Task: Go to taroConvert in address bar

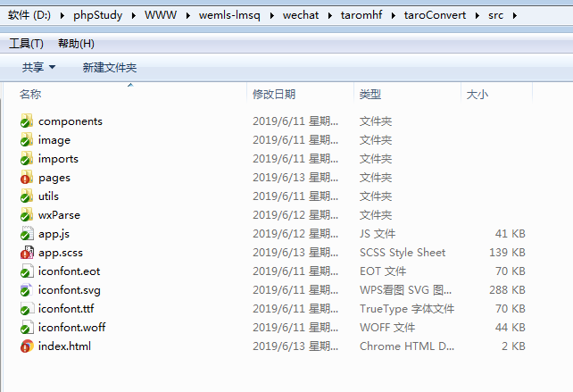Action: tap(435, 15)
